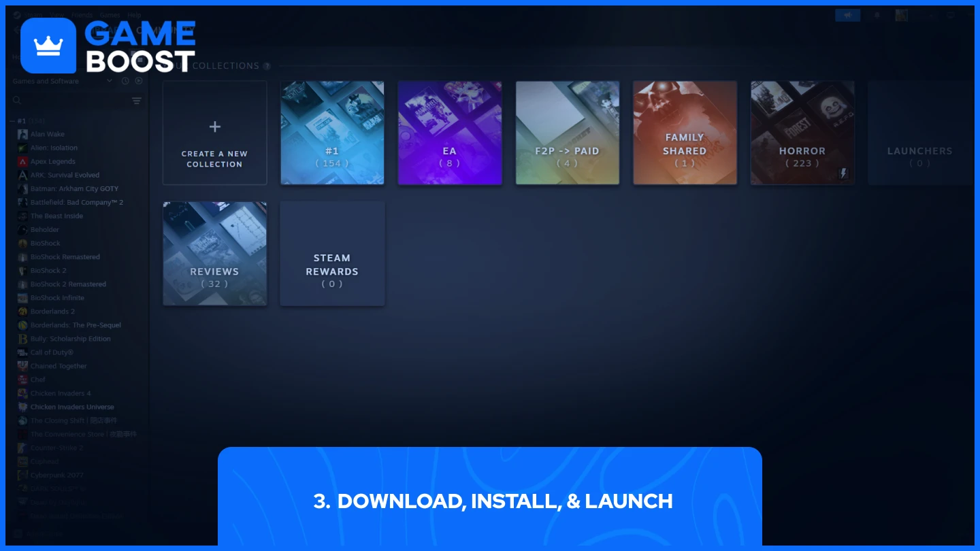Click the user profile avatar
This screenshot has width=980, height=551.
tap(901, 15)
